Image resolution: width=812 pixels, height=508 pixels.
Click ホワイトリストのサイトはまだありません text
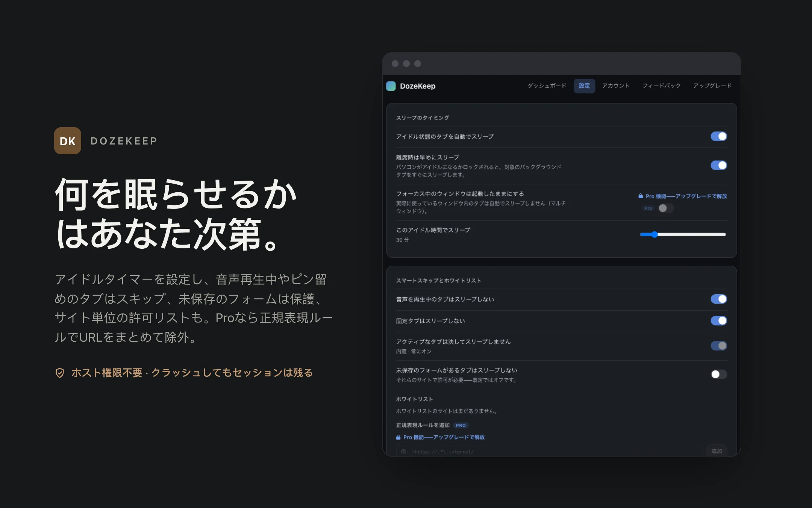coord(447,411)
